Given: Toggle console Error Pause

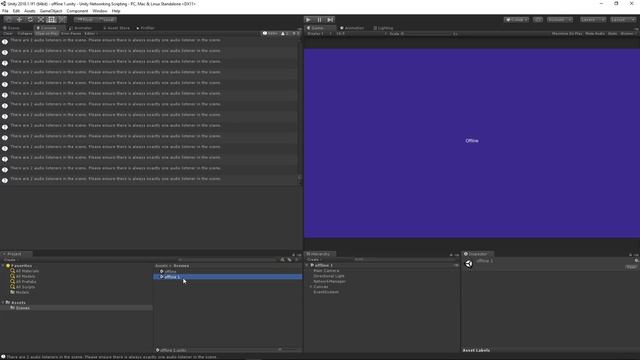Looking at the screenshot, I should pyautogui.click(x=71, y=33).
